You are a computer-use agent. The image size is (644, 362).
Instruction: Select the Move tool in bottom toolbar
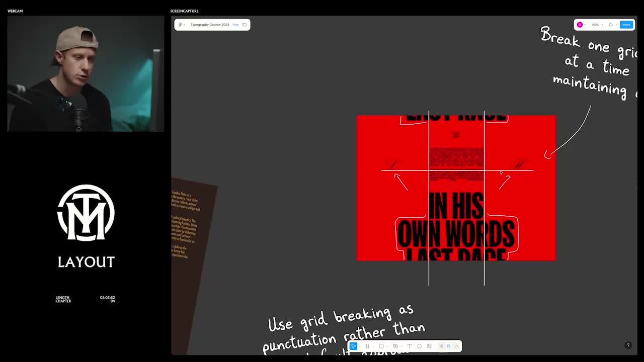(353, 346)
